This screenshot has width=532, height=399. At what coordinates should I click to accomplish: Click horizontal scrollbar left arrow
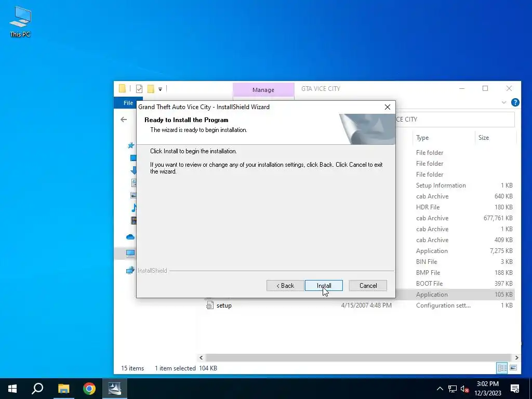(201, 357)
